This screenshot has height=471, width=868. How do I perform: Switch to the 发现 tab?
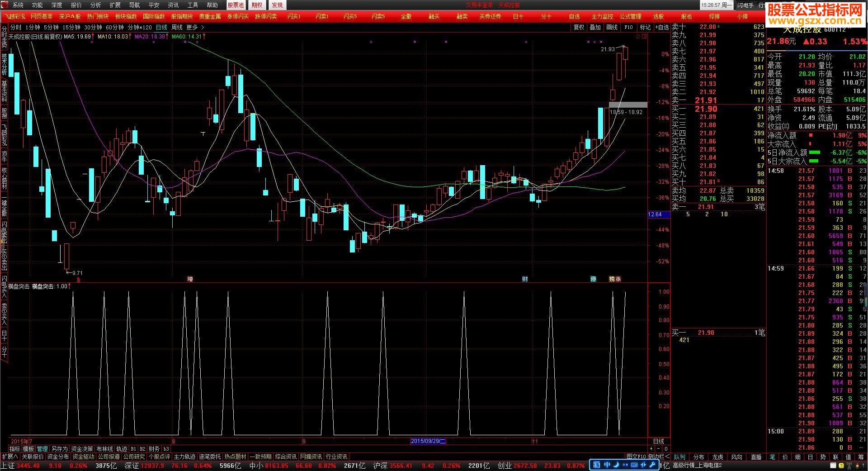pyautogui.click(x=277, y=5)
